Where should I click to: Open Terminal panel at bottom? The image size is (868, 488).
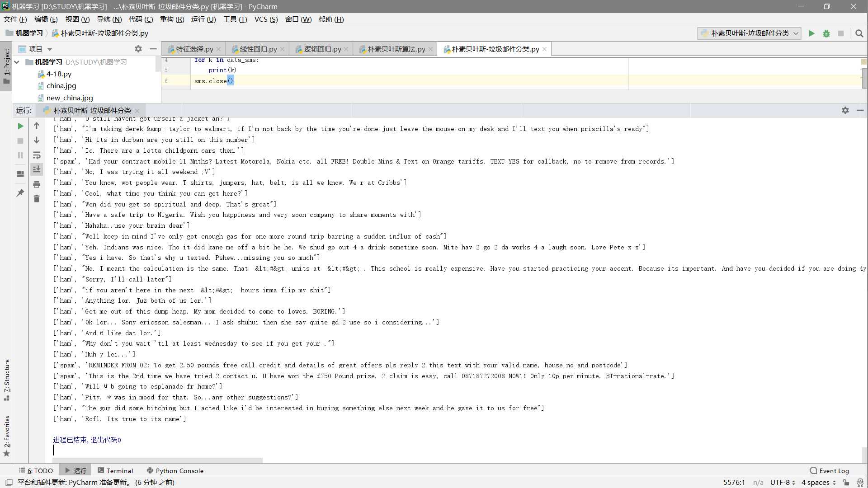(x=119, y=471)
